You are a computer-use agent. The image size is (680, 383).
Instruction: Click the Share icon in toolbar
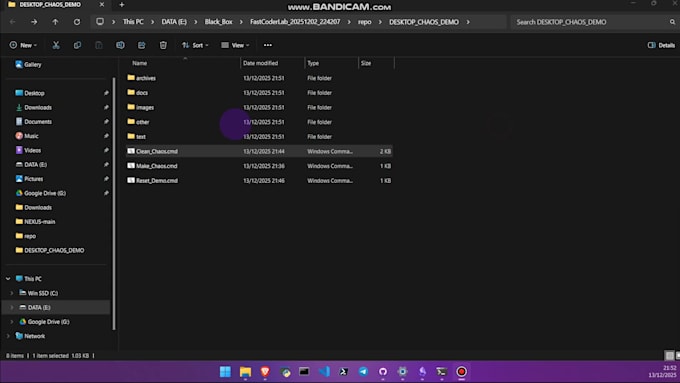[x=141, y=45]
